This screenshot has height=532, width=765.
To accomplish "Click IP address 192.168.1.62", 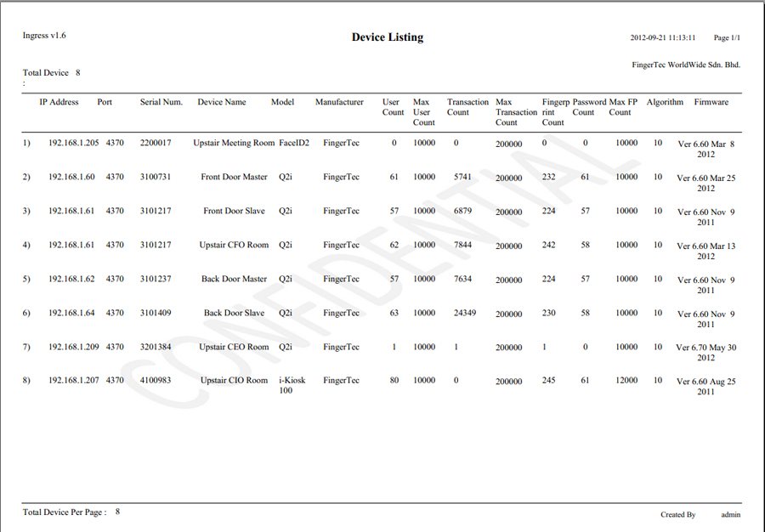I will pos(71,279).
